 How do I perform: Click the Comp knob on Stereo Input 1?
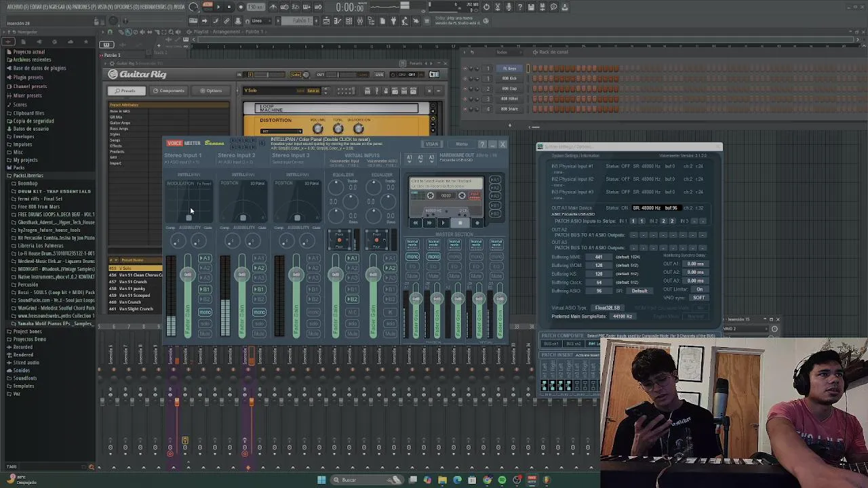tap(177, 241)
